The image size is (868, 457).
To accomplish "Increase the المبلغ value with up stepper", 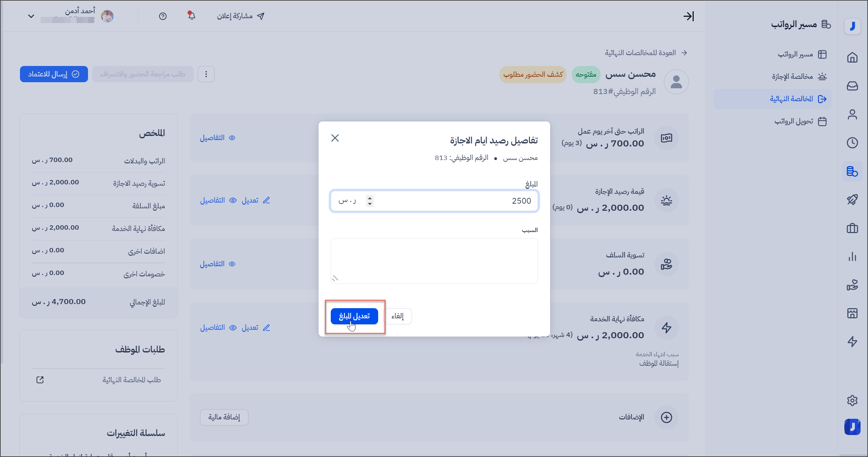I will (x=370, y=198).
